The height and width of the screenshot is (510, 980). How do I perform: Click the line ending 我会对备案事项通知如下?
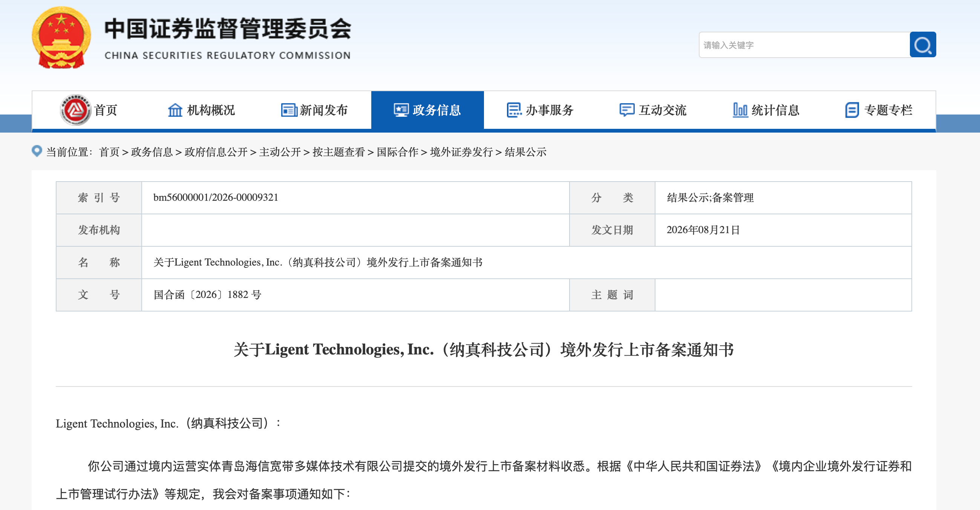point(203,494)
